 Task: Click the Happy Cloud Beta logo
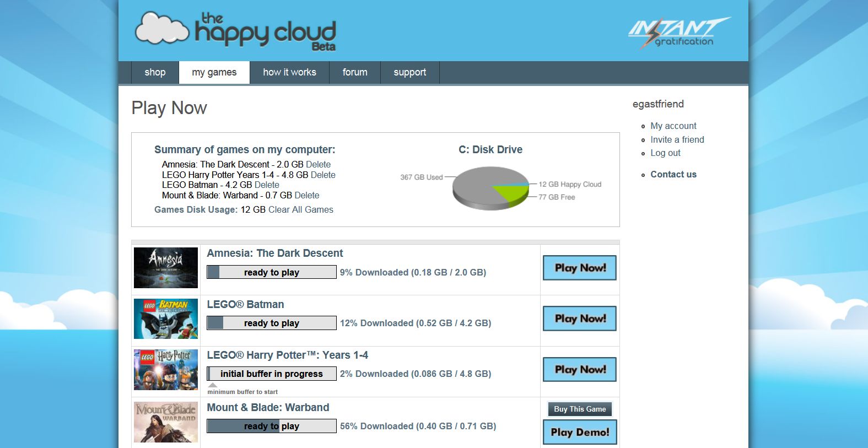point(235,32)
